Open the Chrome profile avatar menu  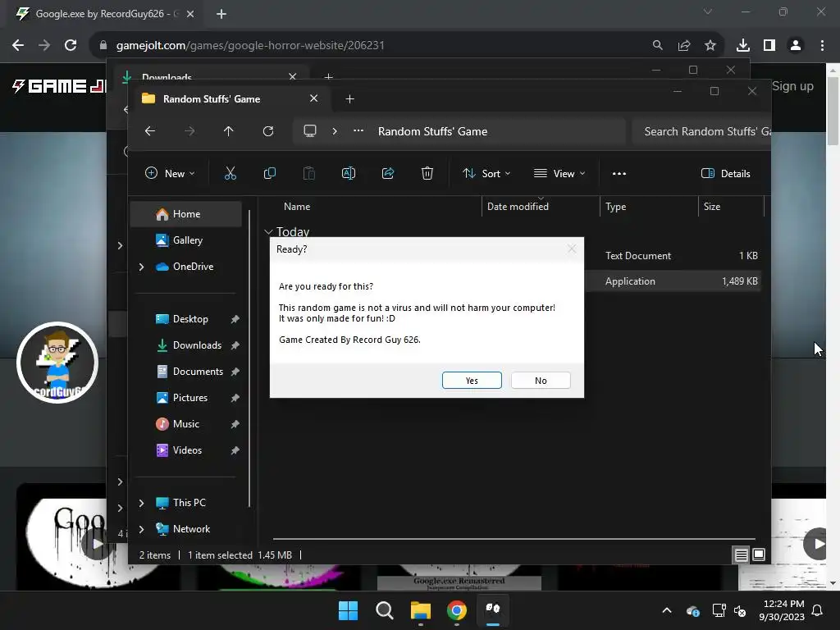click(x=796, y=46)
